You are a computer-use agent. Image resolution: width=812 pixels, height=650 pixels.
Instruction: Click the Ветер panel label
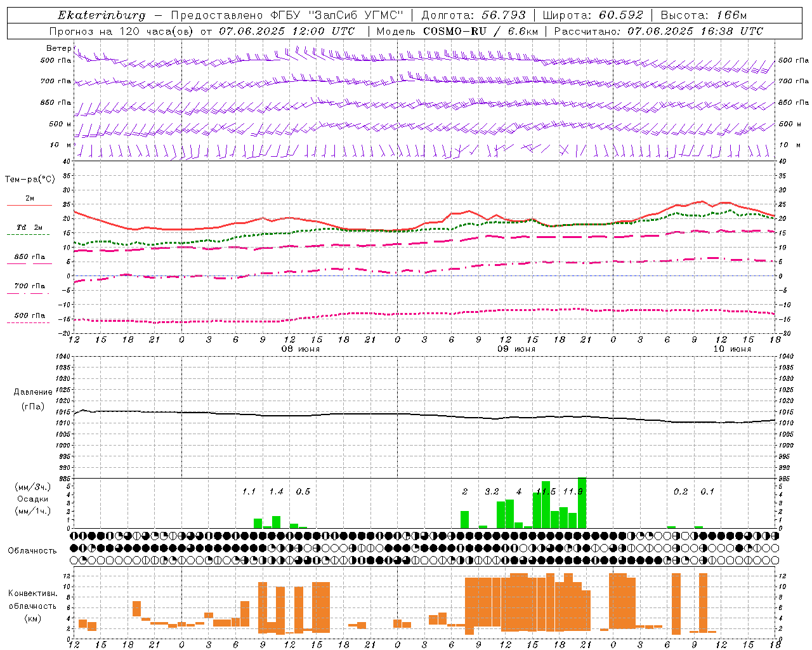[58, 48]
